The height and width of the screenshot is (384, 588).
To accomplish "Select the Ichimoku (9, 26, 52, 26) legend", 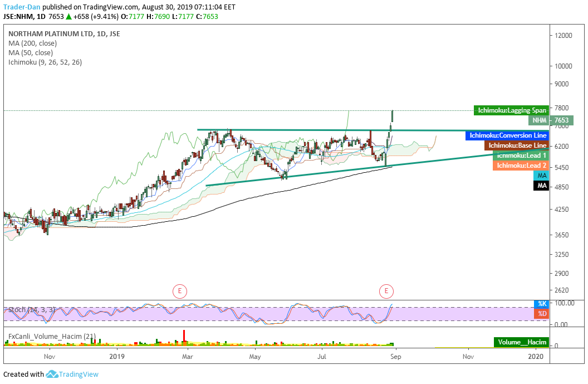I will (x=45, y=62).
